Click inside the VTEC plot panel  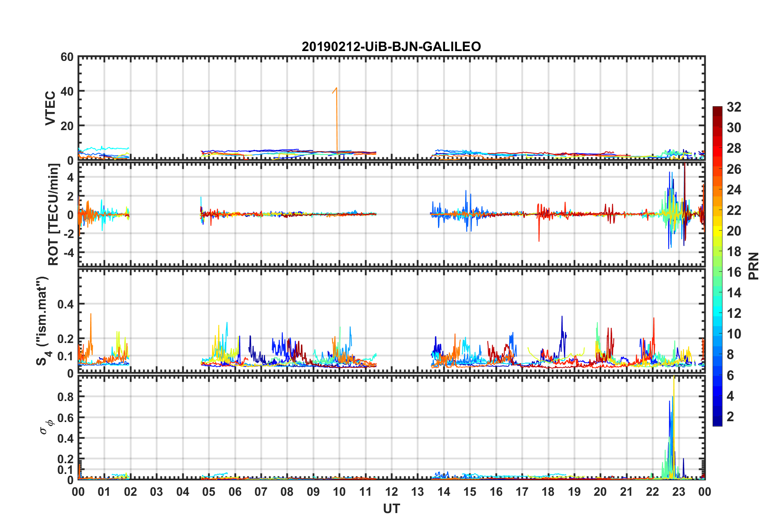pos(391,108)
